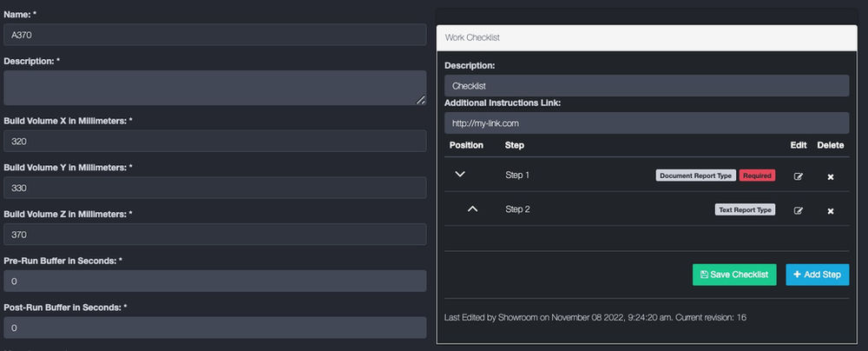
Task: Select the Build Volume Y field
Action: point(214,188)
